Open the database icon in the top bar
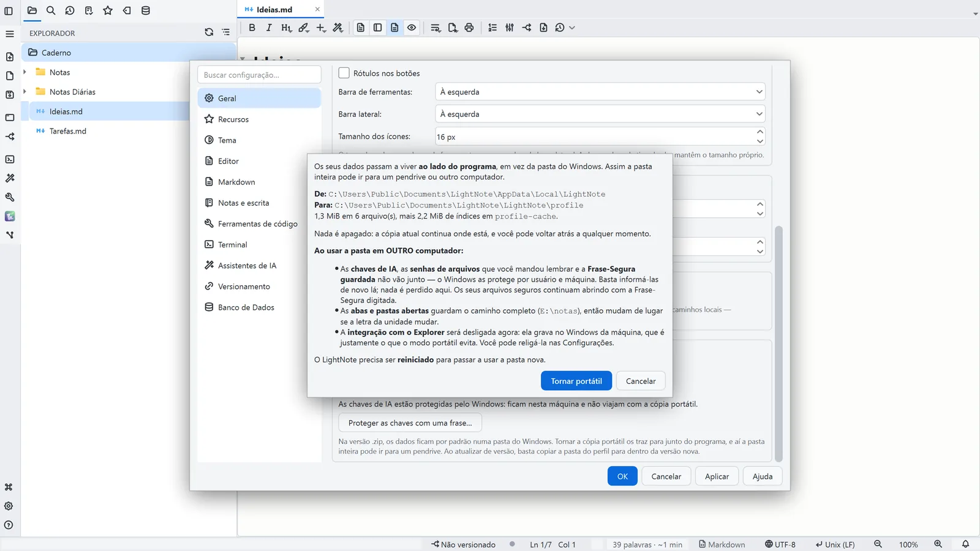This screenshot has height=551, width=980. coord(146,10)
